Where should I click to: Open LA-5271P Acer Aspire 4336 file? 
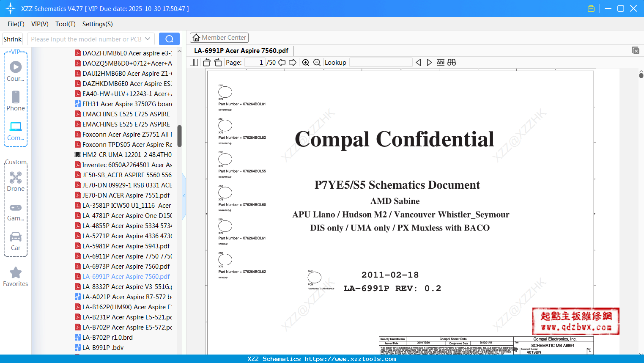tap(123, 236)
